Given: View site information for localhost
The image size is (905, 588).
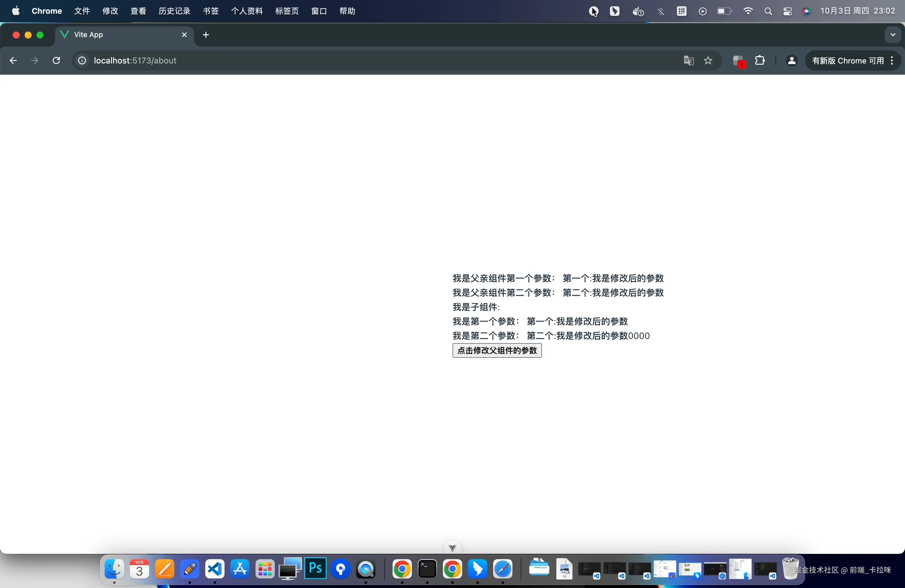Looking at the screenshot, I should tap(82, 60).
